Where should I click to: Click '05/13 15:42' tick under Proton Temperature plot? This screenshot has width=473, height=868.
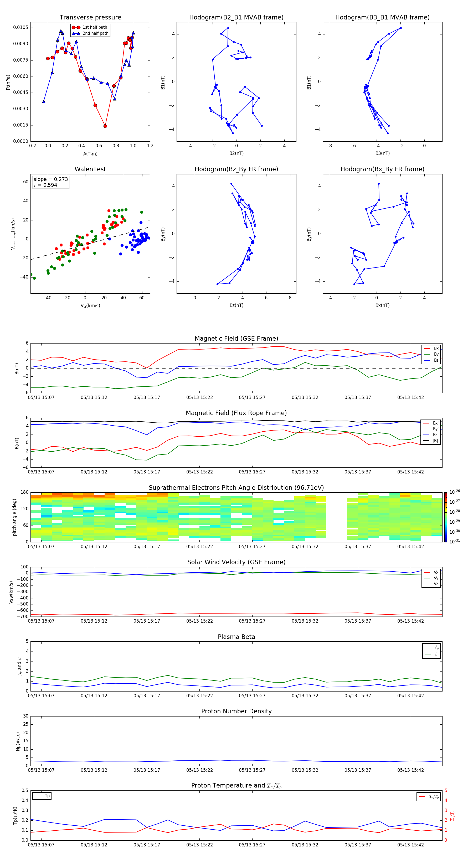[410, 845]
